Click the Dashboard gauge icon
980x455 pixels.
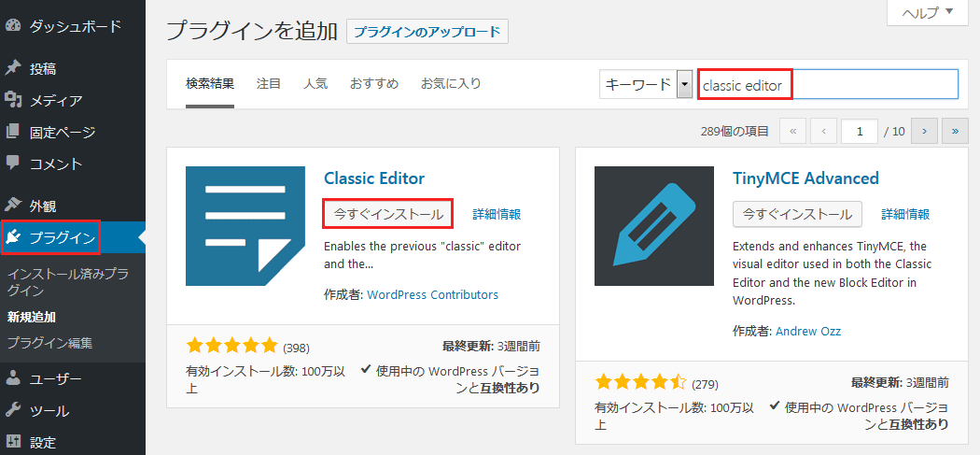(13, 26)
